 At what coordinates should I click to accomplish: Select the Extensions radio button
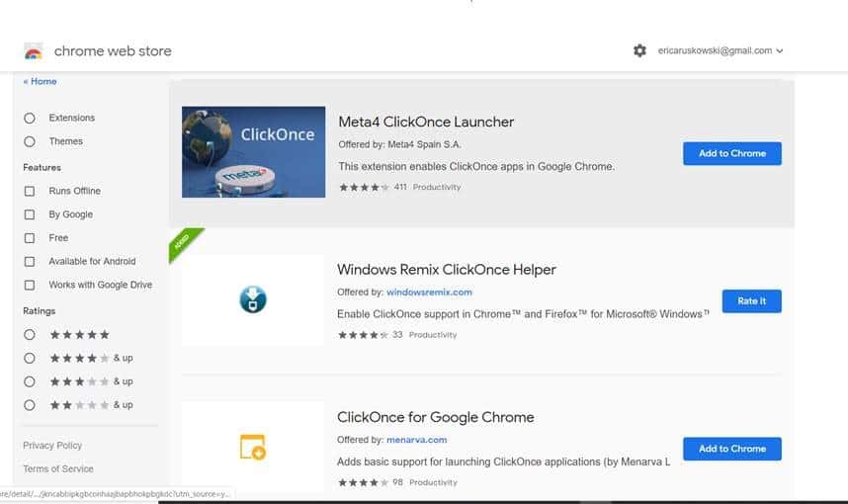pos(30,118)
